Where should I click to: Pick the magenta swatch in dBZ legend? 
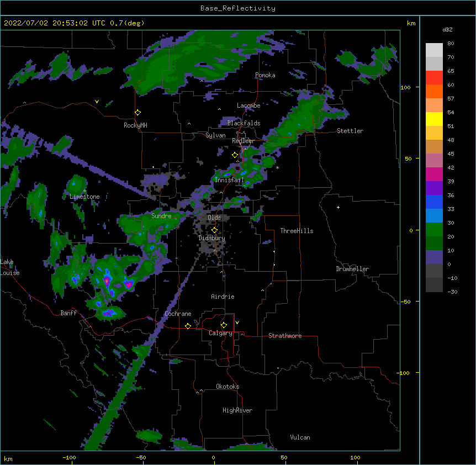pos(434,174)
